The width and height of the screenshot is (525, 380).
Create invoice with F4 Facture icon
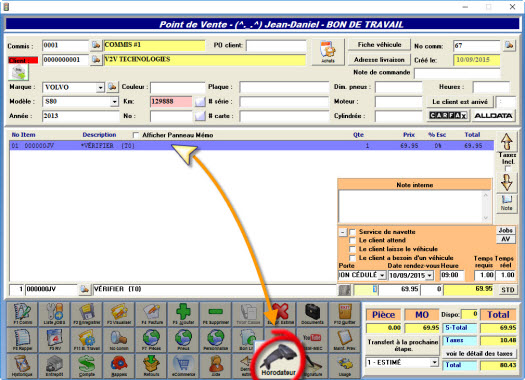pos(151,314)
